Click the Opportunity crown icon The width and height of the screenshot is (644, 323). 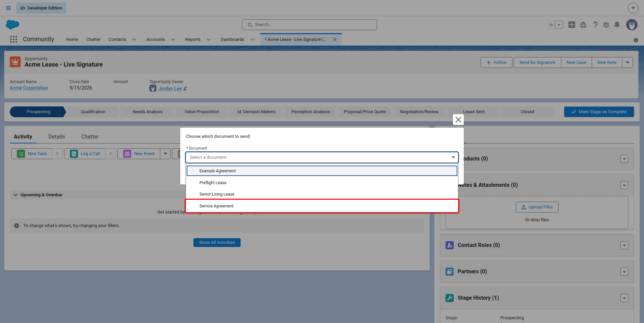point(15,62)
